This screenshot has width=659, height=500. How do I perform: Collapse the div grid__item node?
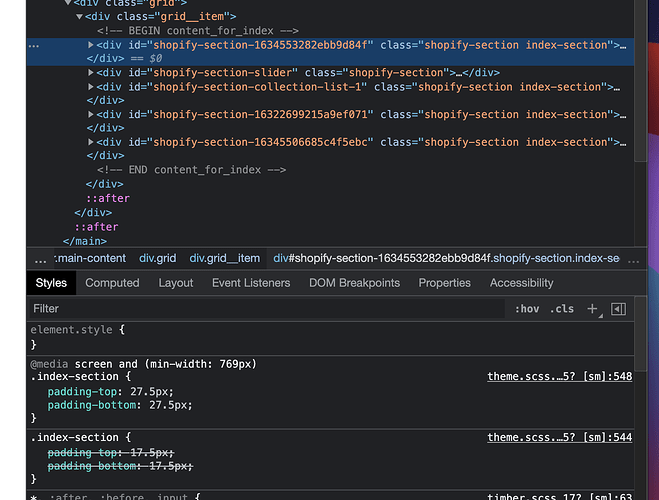tap(80, 17)
